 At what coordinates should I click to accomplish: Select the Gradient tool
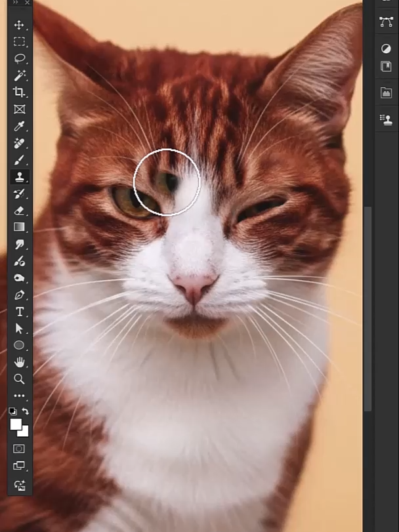[19, 227]
